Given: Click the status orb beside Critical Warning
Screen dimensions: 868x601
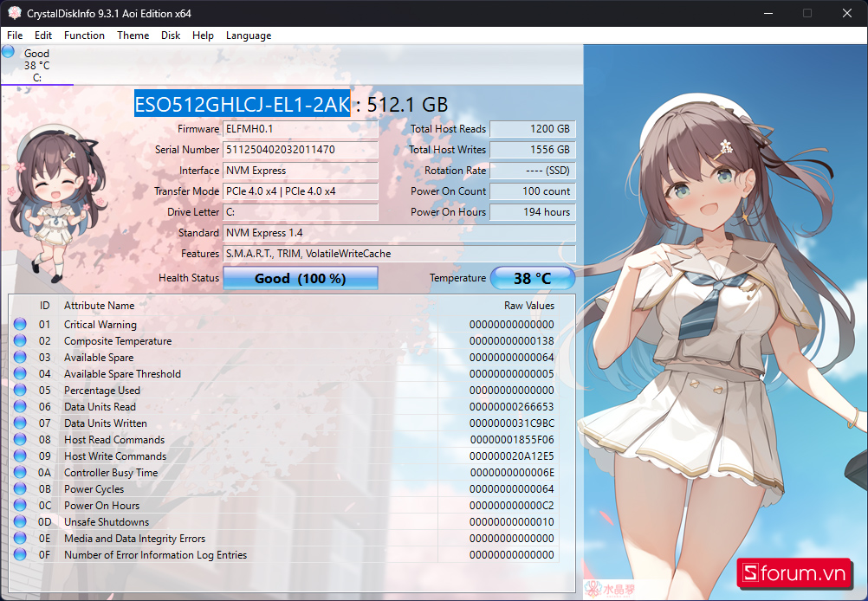Looking at the screenshot, I should 21,325.
